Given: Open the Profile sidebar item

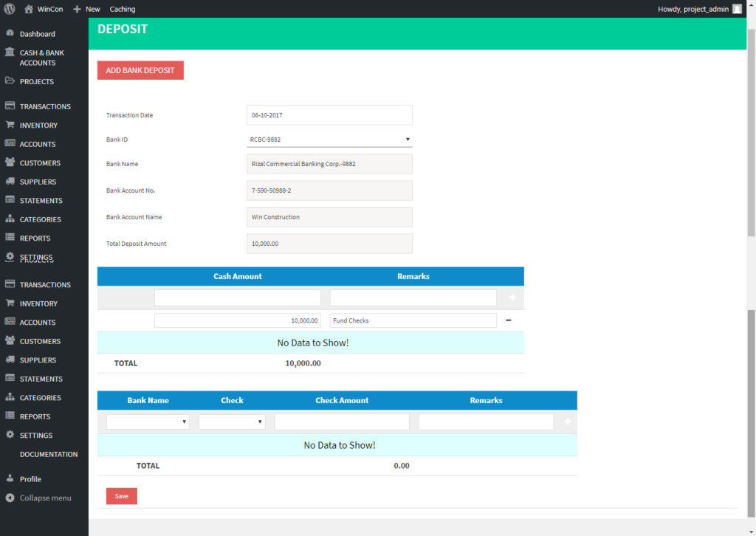Looking at the screenshot, I should (30, 479).
